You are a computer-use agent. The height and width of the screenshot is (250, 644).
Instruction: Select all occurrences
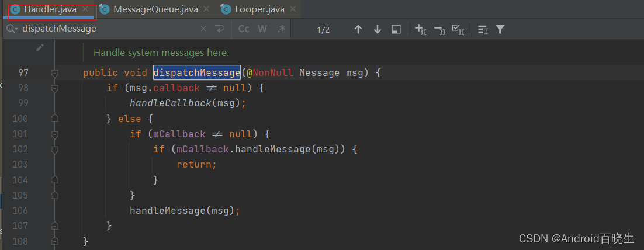click(x=458, y=29)
